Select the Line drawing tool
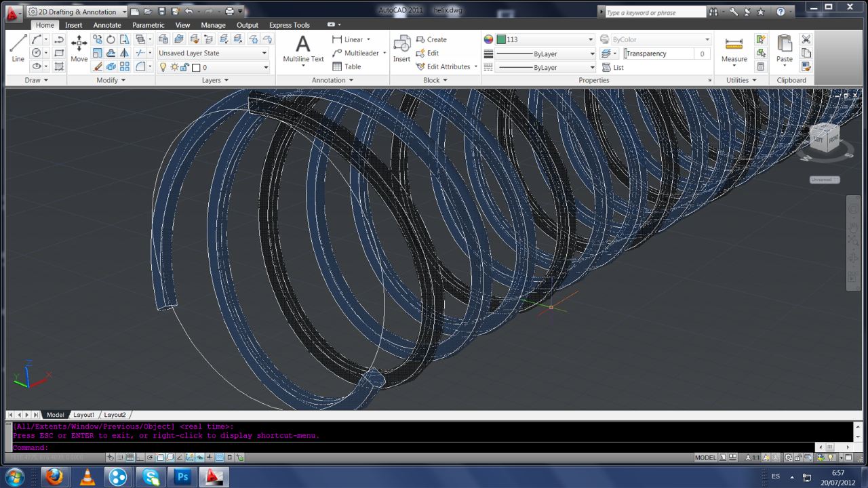 click(18, 49)
